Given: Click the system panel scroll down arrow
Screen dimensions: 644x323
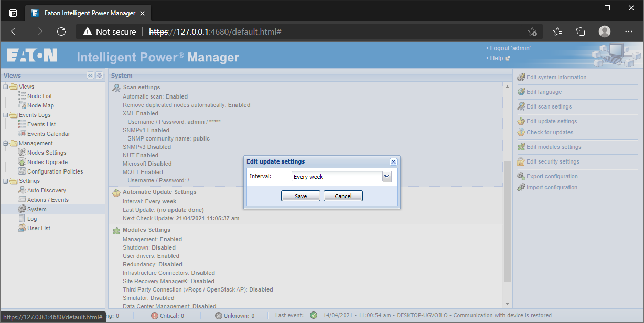Looking at the screenshot, I should 507,303.
